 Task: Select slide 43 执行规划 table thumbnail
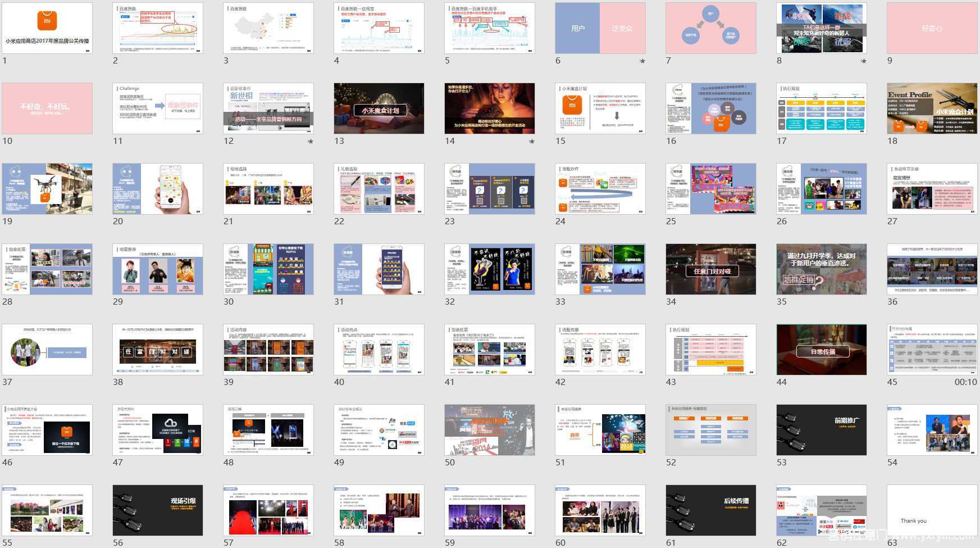pyautogui.click(x=711, y=350)
